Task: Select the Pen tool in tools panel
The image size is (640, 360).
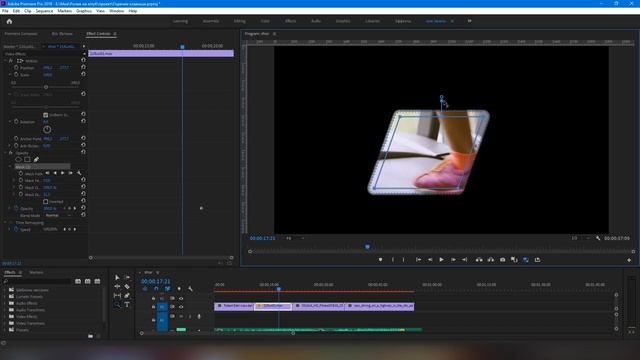Action: pos(127,296)
